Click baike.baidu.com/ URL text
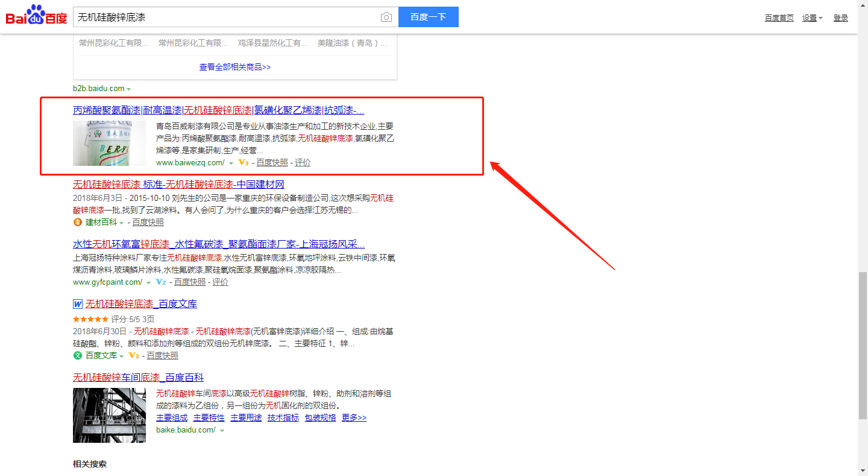This screenshot has height=476, width=868. click(186, 430)
